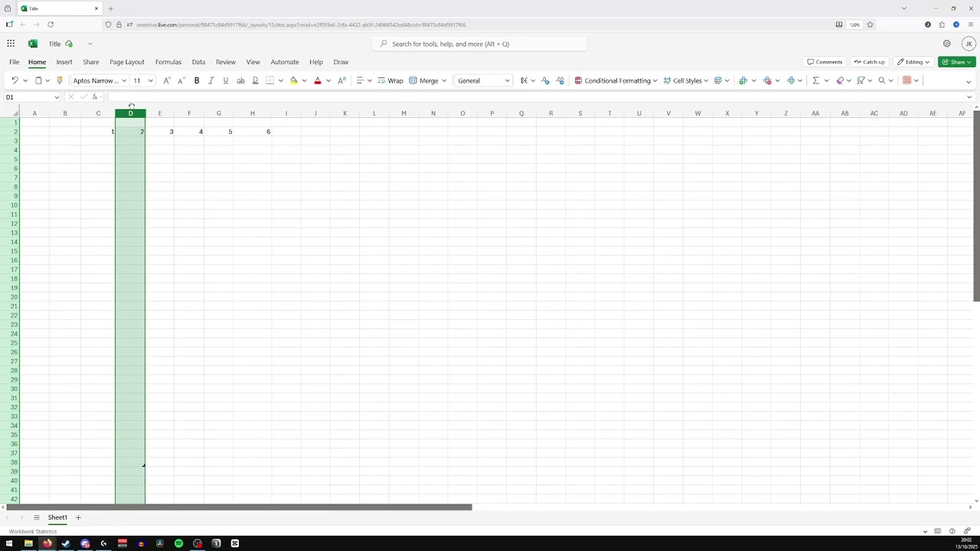Click the search box for tools and help
The height and width of the screenshot is (551, 980).
pos(480,44)
